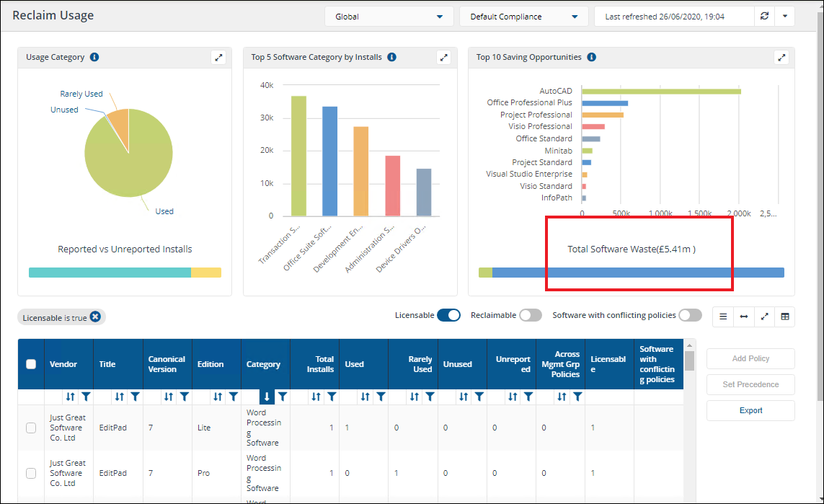Click the Add Policy button
The image size is (824, 504).
point(750,358)
